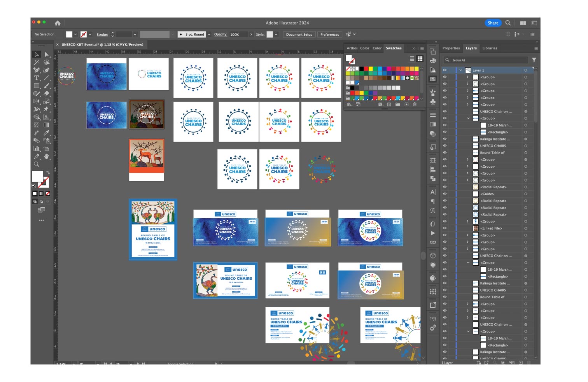
Task: Click the blue Share button
Action: click(x=493, y=23)
